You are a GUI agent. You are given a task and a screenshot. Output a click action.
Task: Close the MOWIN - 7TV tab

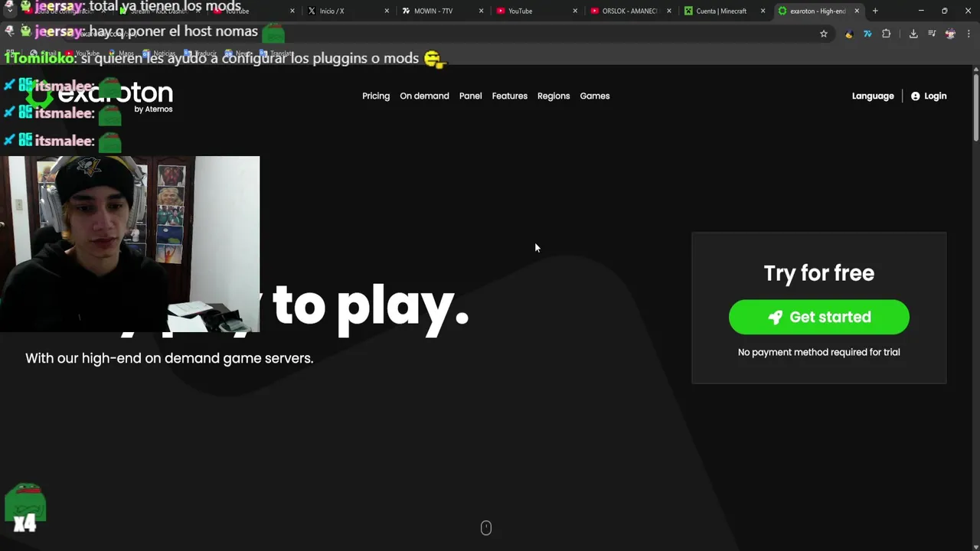tap(482, 11)
